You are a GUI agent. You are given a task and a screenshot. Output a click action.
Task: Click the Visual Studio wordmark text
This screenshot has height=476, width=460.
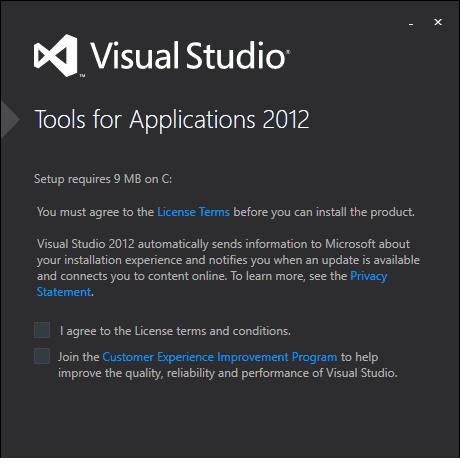pos(190,55)
